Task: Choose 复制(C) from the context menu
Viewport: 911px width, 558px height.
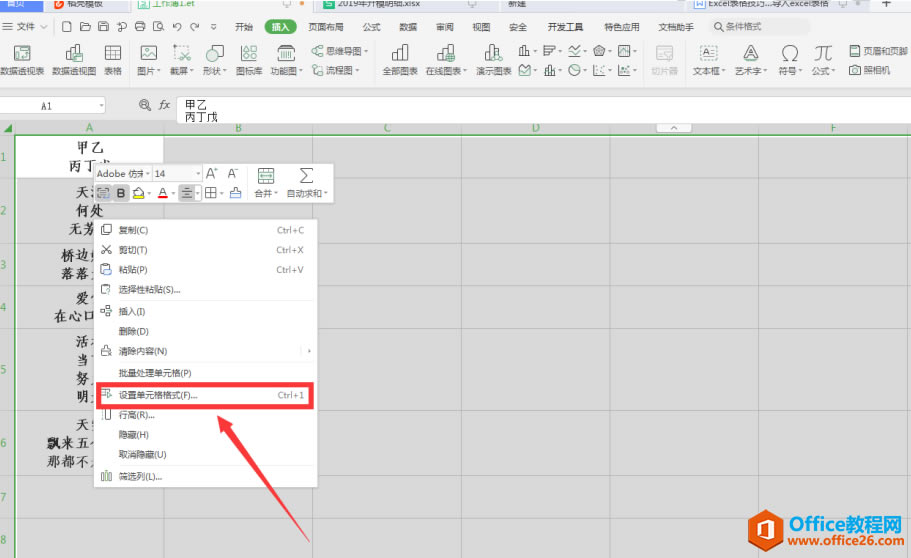Action: [x=206, y=230]
